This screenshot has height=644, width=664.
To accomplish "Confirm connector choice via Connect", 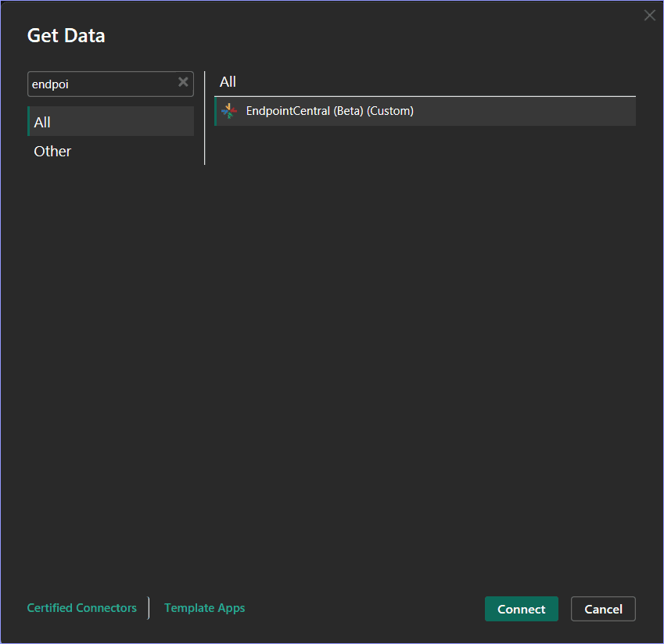I will click(x=521, y=609).
